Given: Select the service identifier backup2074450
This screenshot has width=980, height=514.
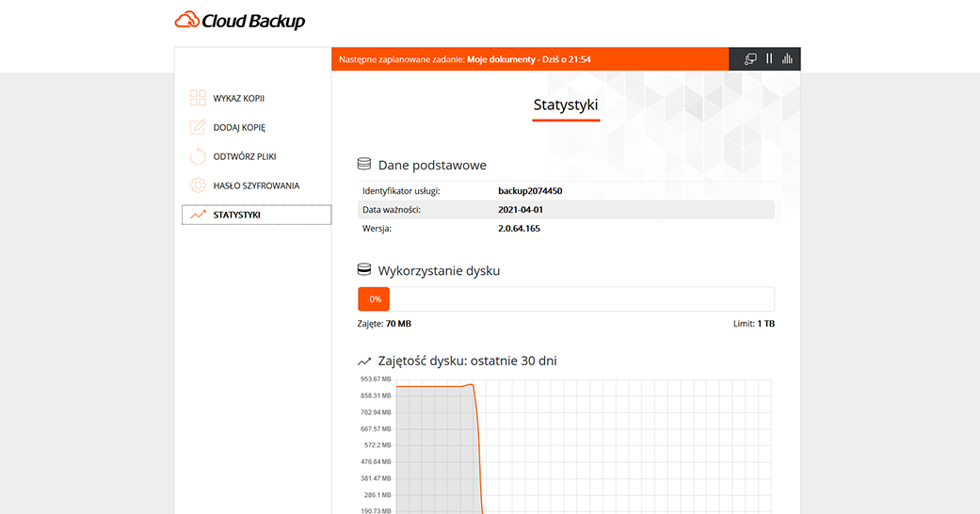Looking at the screenshot, I should (x=530, y=191).
